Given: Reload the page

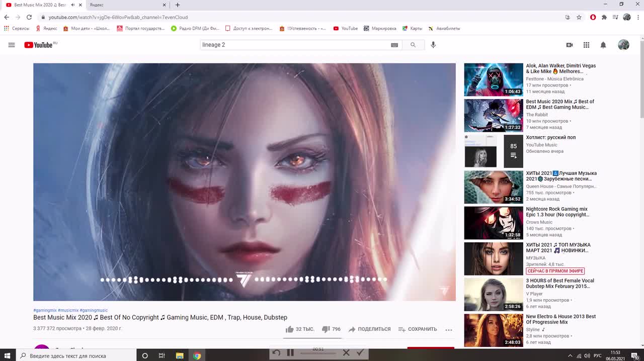Looking at the screenshot, I should pos(29,17).
